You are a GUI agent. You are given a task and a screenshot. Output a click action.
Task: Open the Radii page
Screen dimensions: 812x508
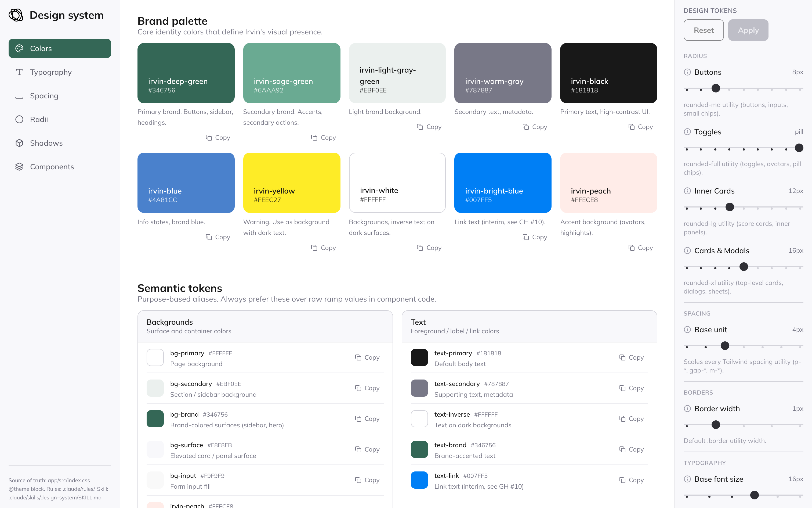60,119
